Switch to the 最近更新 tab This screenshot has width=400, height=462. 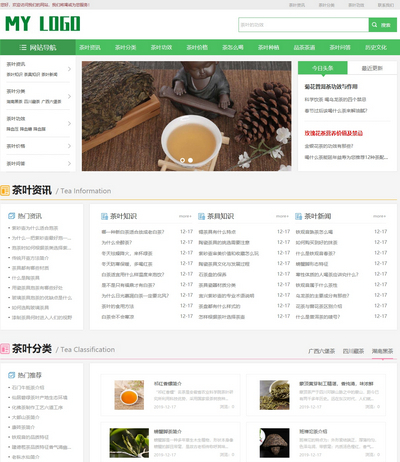coord(372,68)
